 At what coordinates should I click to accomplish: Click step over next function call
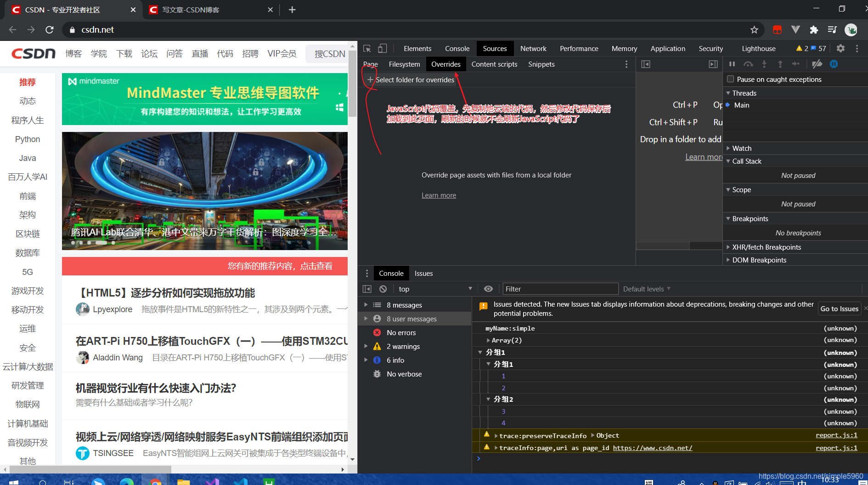click(x=748, y=64)
